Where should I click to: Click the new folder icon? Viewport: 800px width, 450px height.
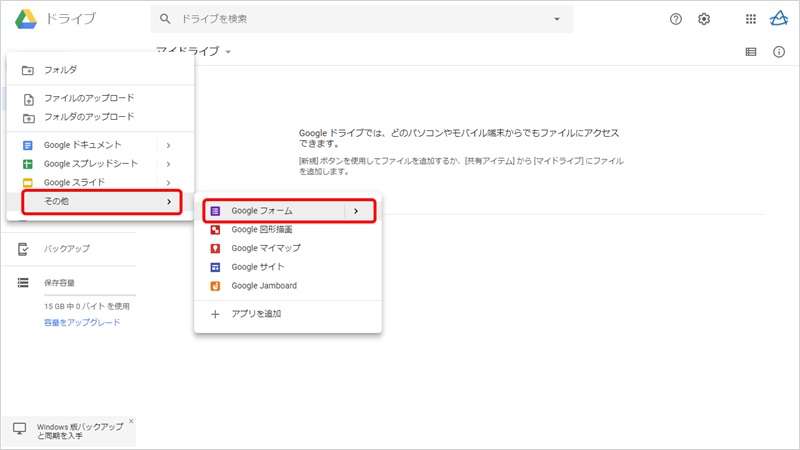coord(28,70)
